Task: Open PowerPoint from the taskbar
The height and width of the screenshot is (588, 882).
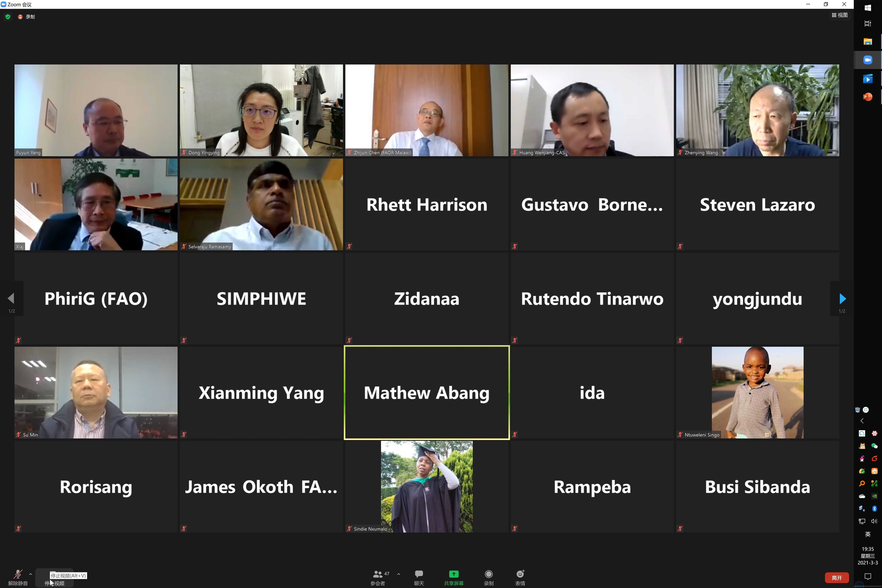Action: point(868,97)
